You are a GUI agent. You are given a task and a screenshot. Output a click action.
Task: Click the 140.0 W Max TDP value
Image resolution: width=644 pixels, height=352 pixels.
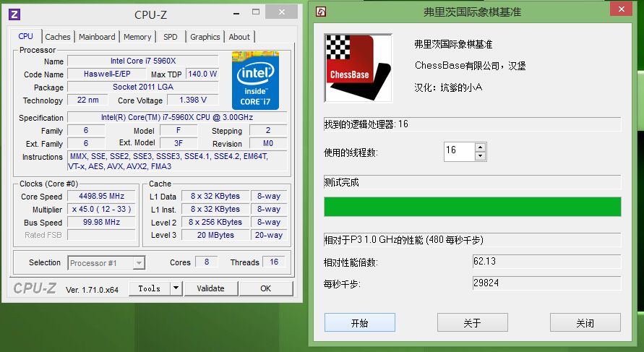pyautogui.click(x=202, y=74)
